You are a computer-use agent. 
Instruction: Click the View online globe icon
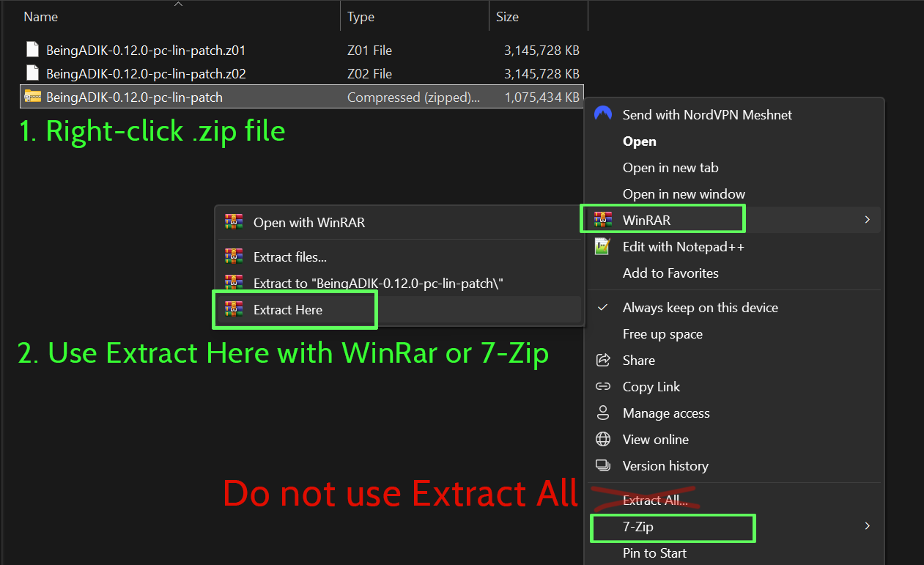click(x=603, y=439)
